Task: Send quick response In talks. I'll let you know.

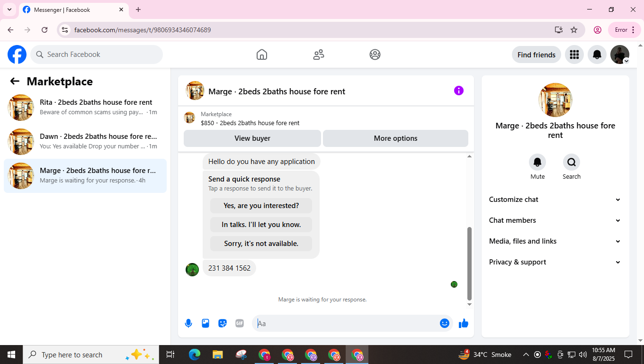Action: [x=261, y=225]
